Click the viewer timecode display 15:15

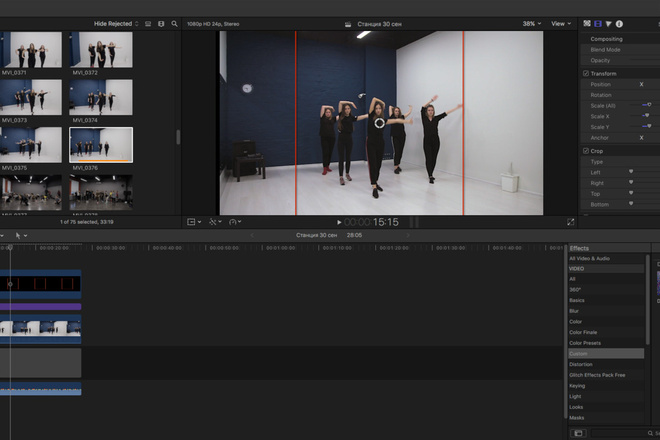(x=371, y=222)
